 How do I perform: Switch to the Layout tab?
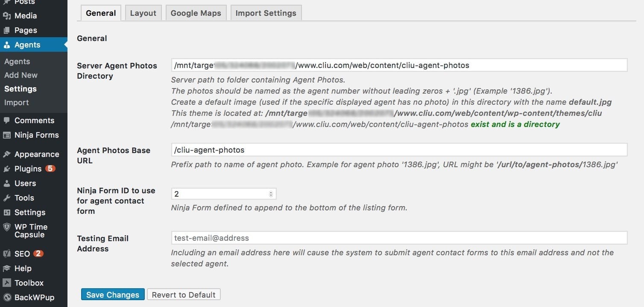pos(143,13)
